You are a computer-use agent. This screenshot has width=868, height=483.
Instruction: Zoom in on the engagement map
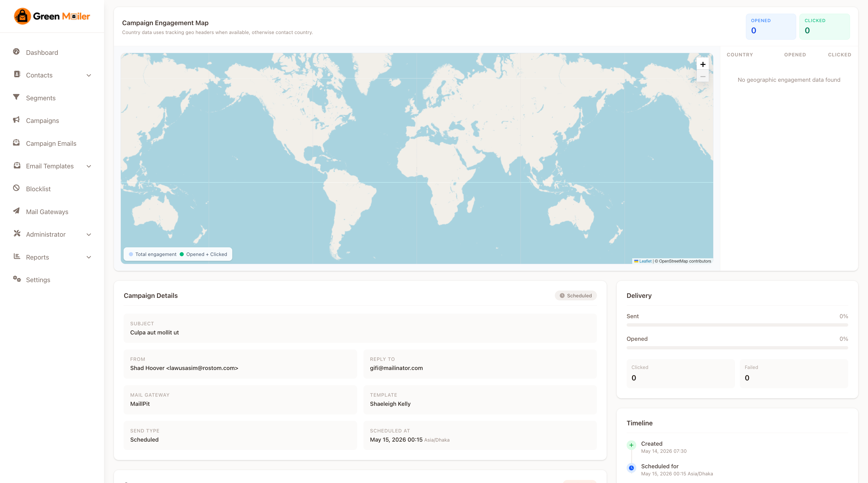click(x=703, y=65)
